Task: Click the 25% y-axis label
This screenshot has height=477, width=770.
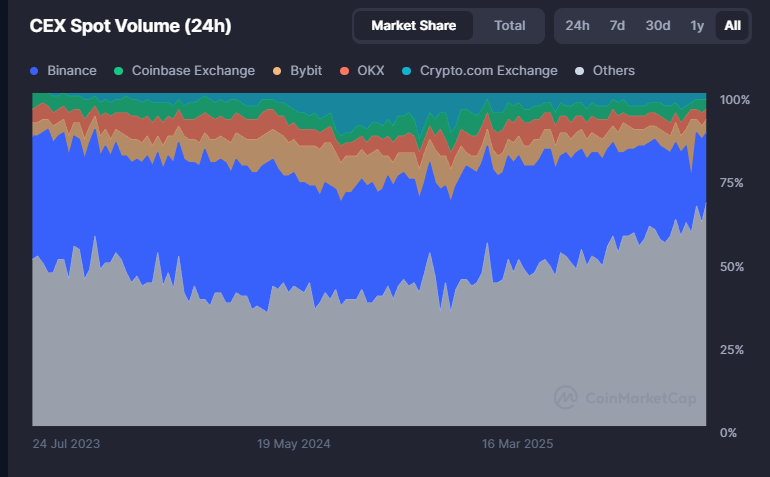Action: (732, 350)
